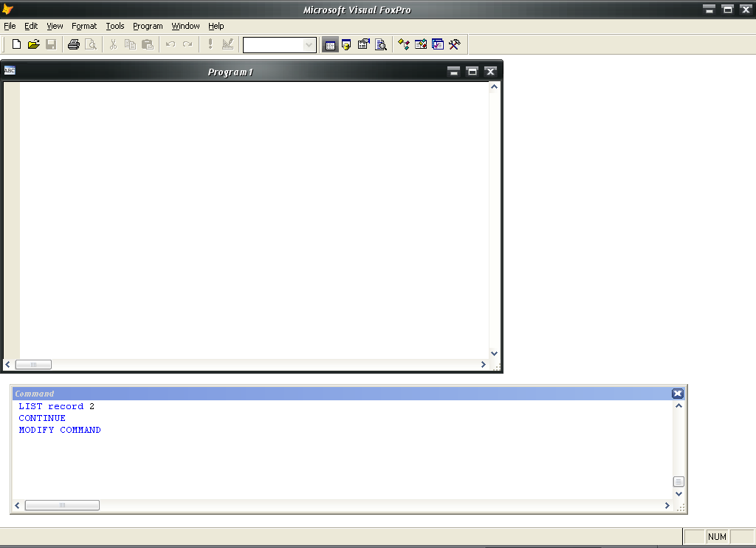Open the Tools menu
This screenshot has width=756, height=548.
(114, 26)
